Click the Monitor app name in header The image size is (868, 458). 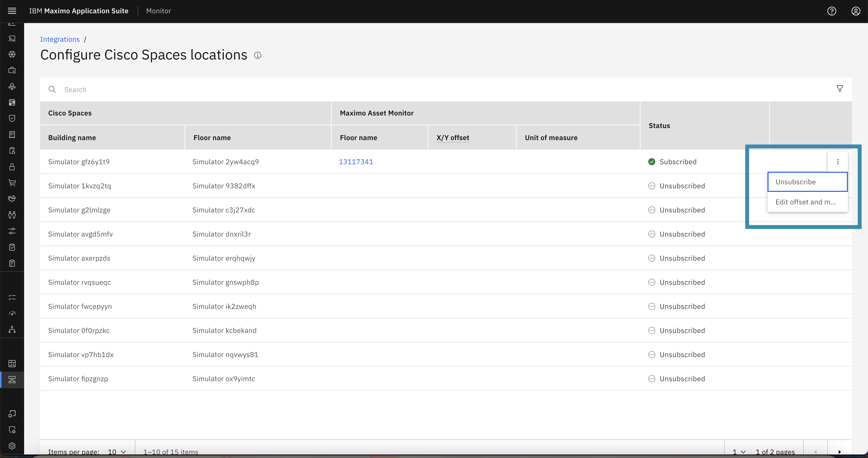pyautogui.click(x=158, y=11)
